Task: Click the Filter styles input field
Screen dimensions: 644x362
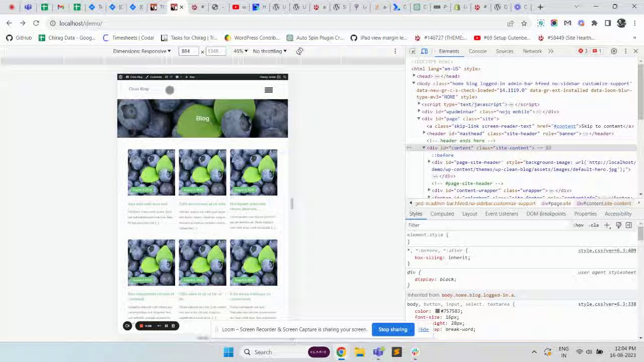Action: (x=488, y=225)
